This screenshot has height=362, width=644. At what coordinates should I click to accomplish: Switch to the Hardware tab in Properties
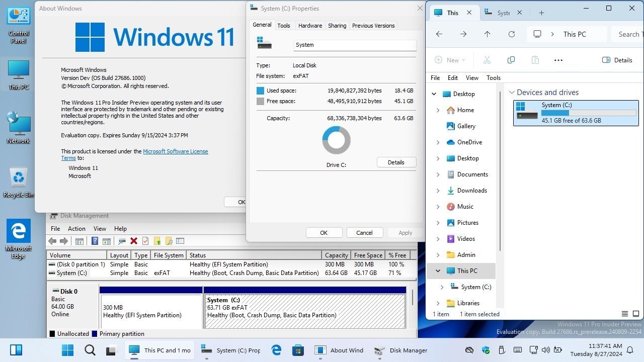pyautogui.click(x=310, y=26)
